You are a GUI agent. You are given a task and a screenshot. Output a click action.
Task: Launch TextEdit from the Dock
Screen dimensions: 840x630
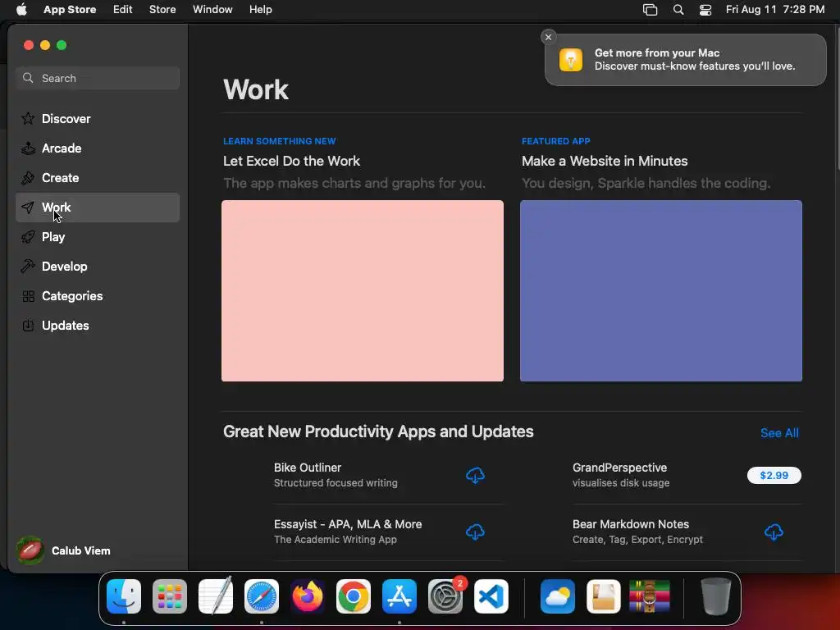pos(216,596)
